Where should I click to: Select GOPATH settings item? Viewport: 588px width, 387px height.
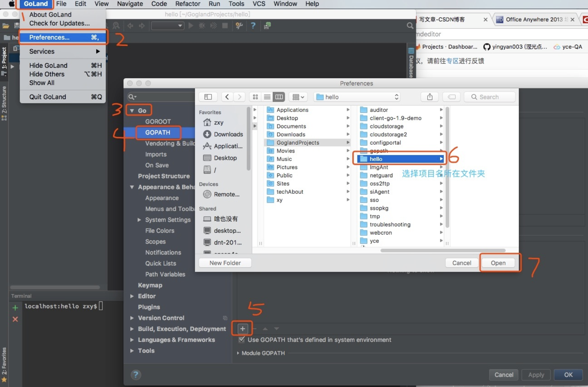coord(158,133)
